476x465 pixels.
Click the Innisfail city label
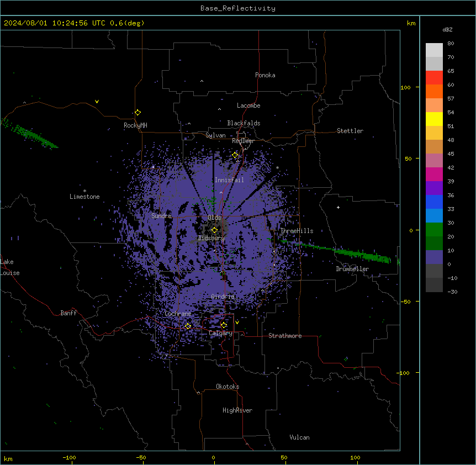pyautogui.click(x=229, y=180)
